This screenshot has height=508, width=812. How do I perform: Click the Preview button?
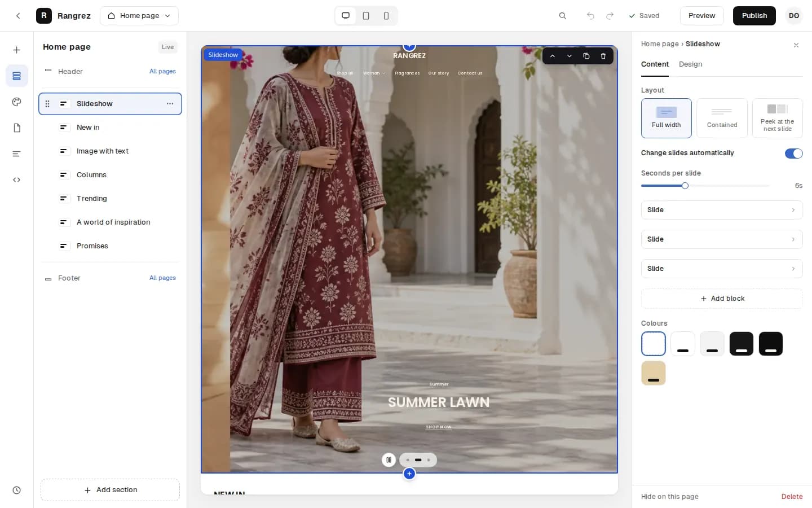click(702, 16)
